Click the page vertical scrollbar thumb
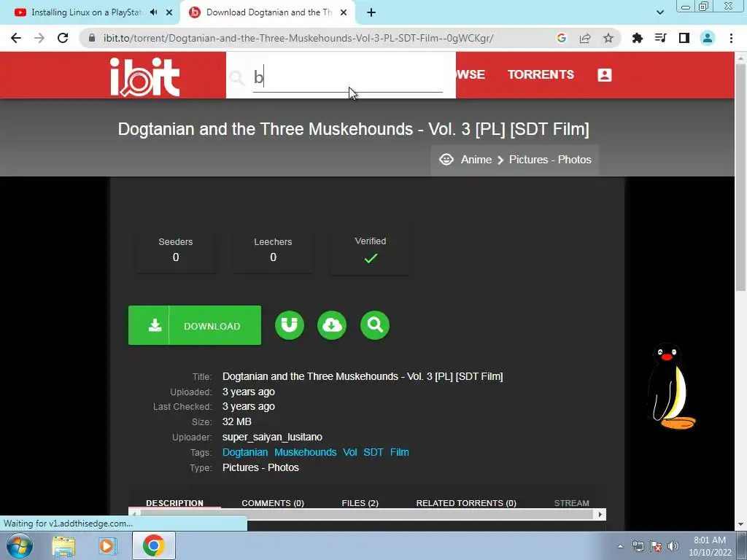The width and height of the screenshot is (747, 560). [740, 176]
